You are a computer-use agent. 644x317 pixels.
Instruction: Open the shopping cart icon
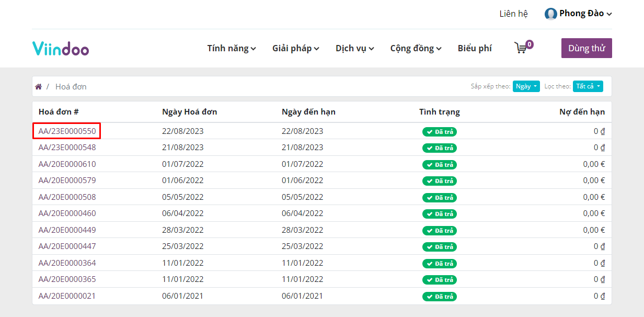[521, 48]
